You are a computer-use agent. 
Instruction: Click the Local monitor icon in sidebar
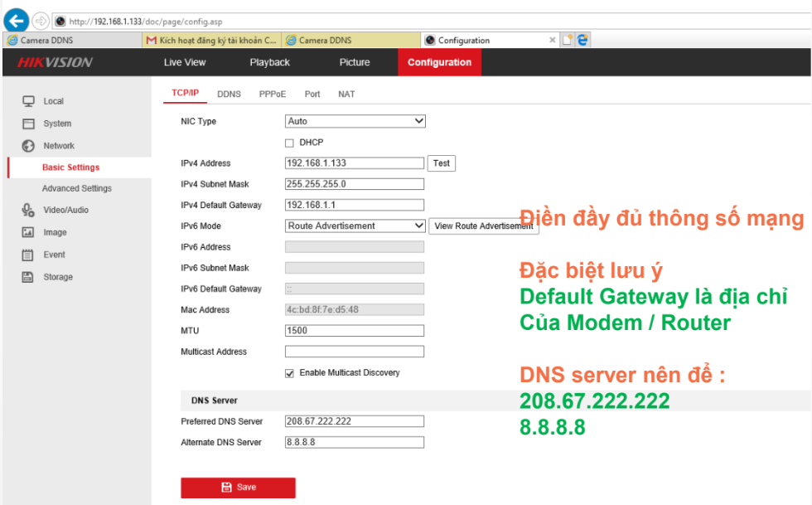click(x=28, y=101)
